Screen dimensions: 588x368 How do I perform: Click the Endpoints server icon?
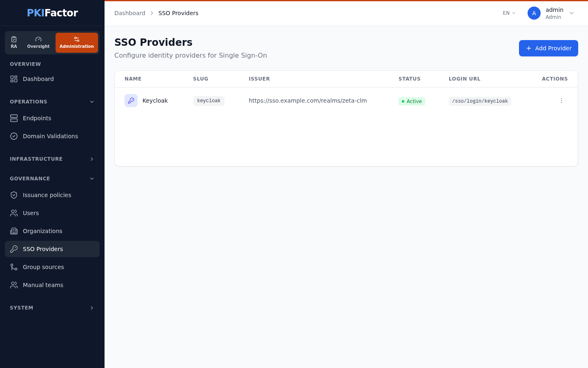tap(14, 118)
